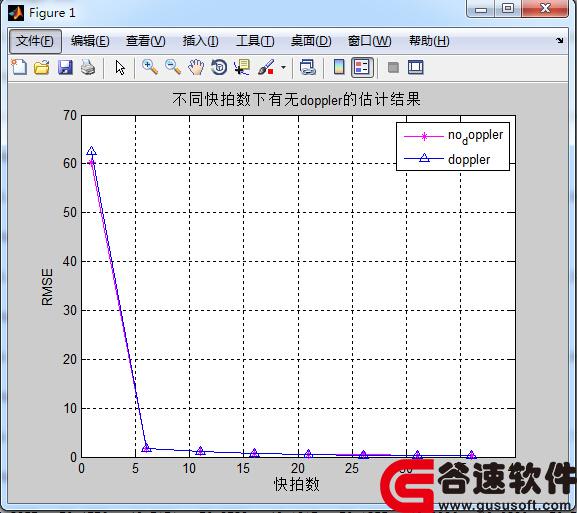This screenshot has height=513, width=577.
Task: Click the Show Plot Tools button
Action: pyautogui.click(x=416, y=67)
